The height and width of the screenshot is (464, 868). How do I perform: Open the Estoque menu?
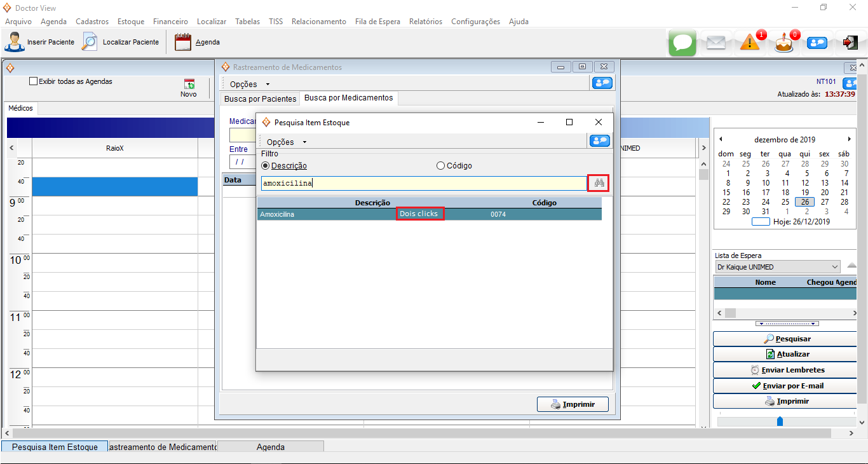[x=130, y=21]
